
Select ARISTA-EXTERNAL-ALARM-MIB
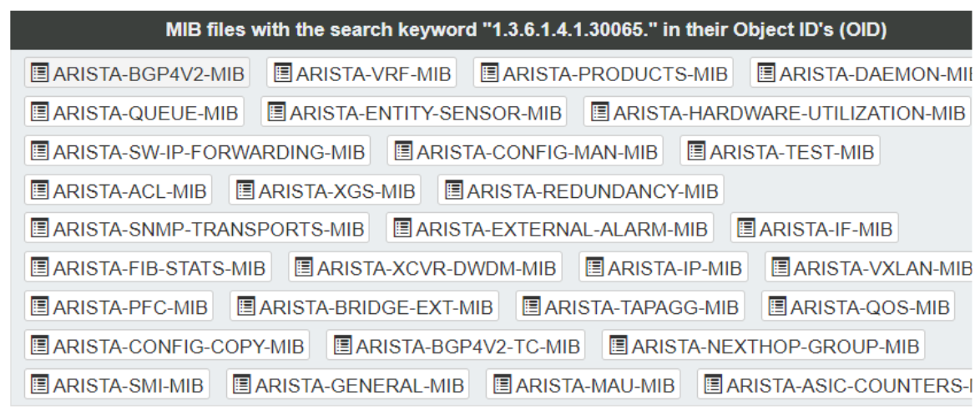point(550,228)
